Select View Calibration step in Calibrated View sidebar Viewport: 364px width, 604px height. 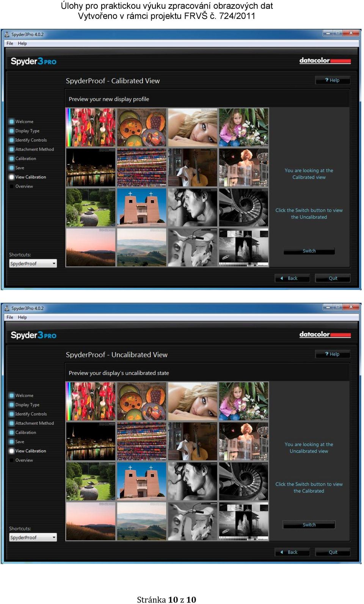(x=28, y=177)
